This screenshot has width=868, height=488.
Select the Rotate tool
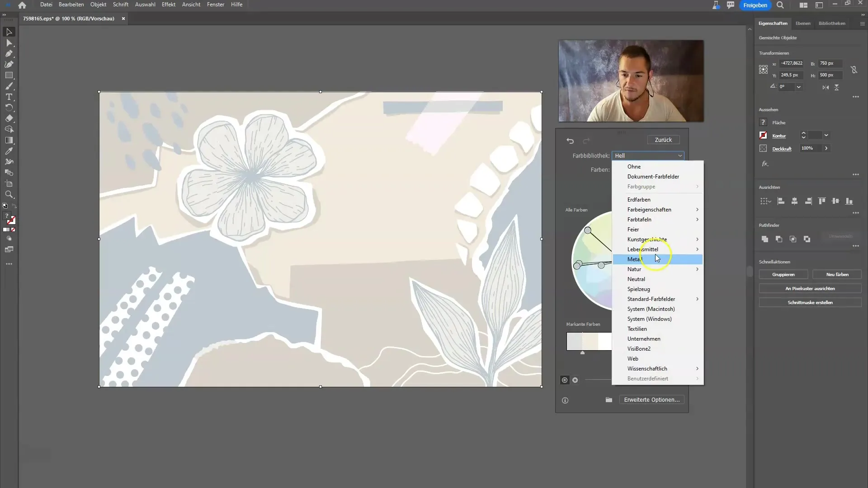point(9,108)
